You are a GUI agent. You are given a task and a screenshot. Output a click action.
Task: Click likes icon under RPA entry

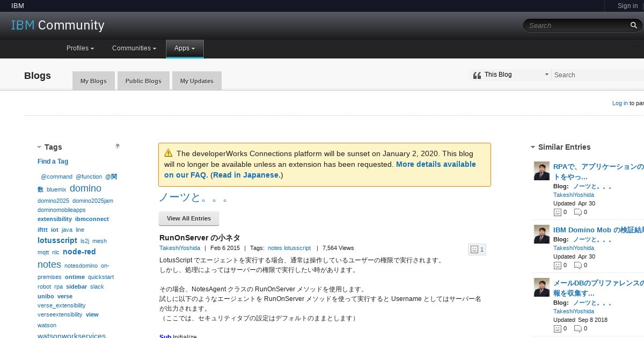pos(557,212)
